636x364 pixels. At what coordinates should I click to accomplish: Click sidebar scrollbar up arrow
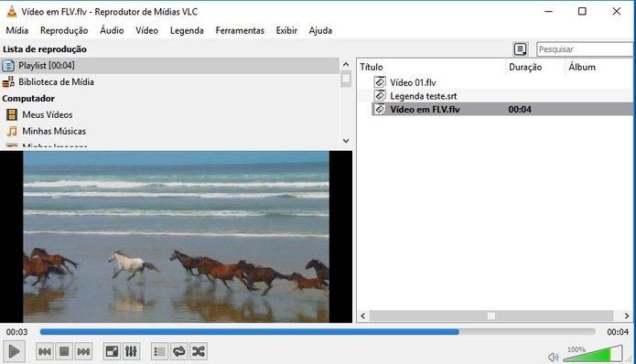[346, 64]
